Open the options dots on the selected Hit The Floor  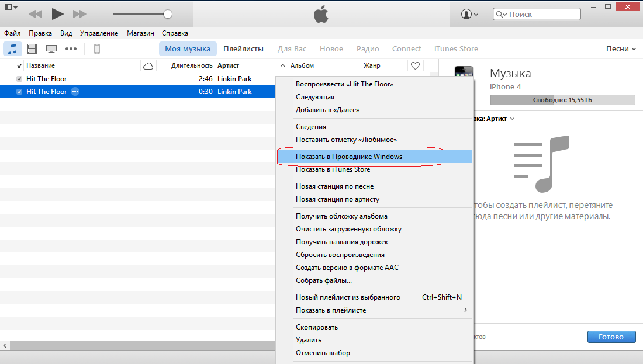(75, 91)
